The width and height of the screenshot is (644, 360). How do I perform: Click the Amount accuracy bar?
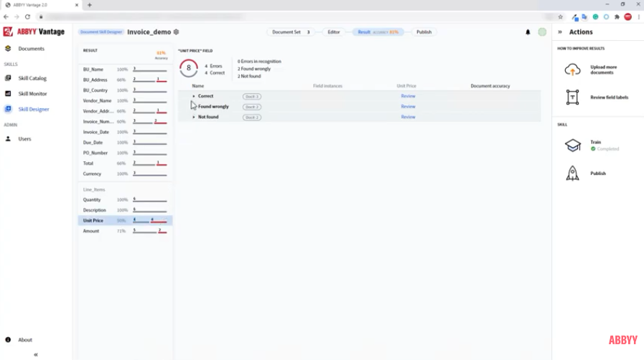coord(150,231)
